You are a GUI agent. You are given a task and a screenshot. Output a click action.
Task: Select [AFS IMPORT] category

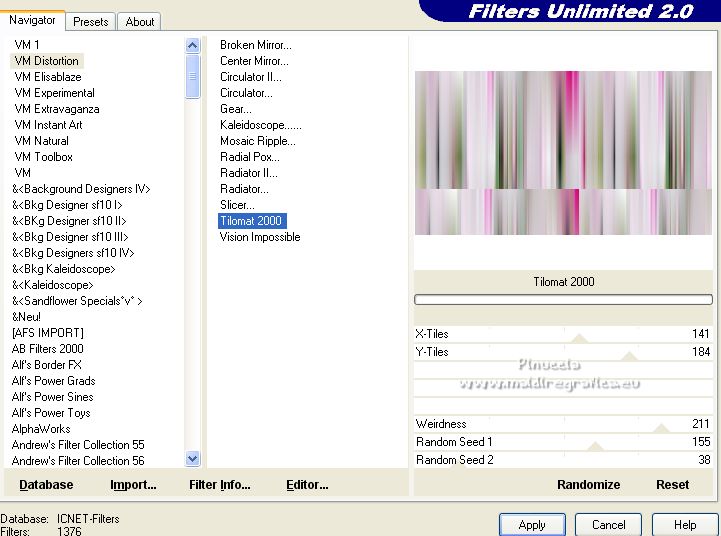48,333
